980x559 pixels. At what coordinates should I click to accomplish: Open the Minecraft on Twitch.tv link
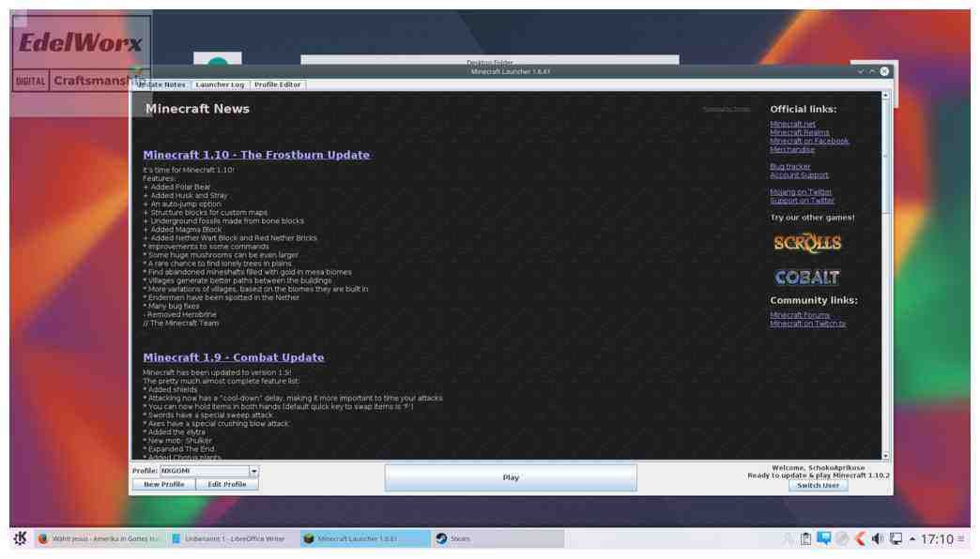[x=808, y=325]
